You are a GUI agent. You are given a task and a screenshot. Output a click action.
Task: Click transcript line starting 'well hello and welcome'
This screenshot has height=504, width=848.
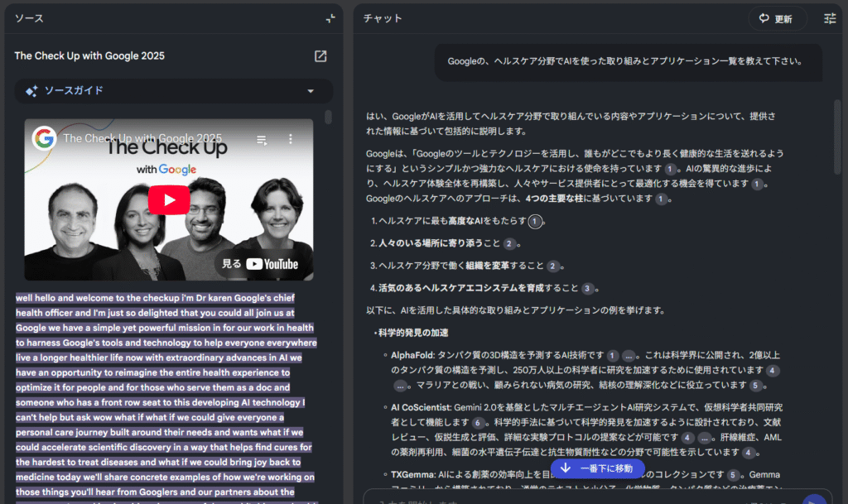point(155,298)
